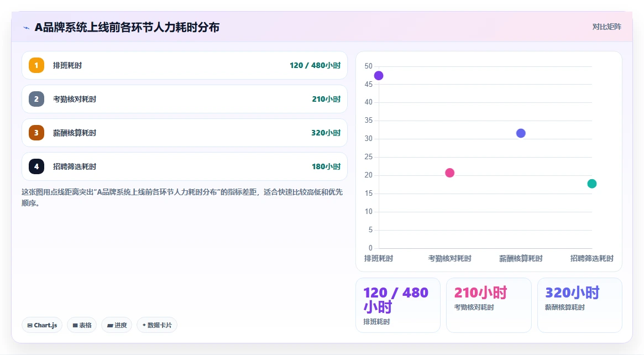Click the orange rank 1 badge
This screenshot has width=644, height=355.
point(36,65)
